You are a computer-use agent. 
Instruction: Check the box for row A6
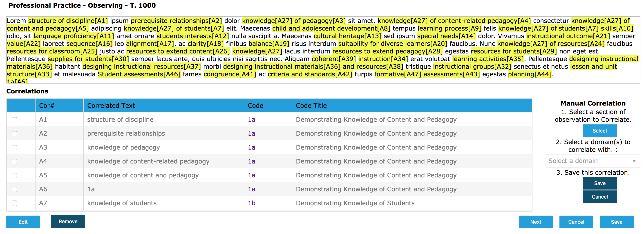[14, 189]
